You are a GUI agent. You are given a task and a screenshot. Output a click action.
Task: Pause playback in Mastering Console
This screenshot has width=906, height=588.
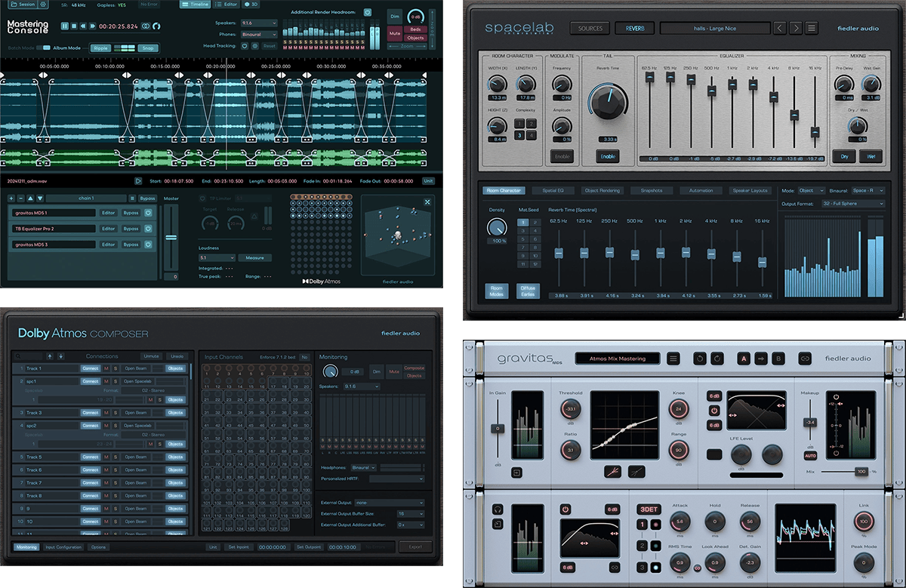(65, 26)
